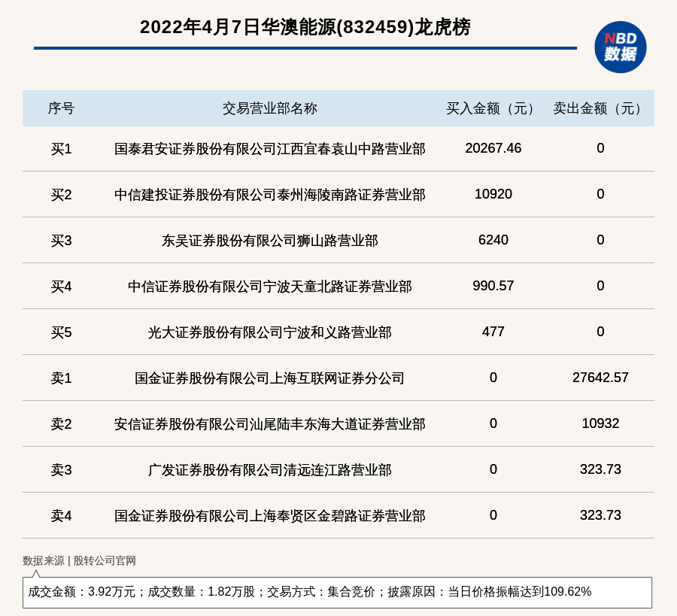Click the 卖1 row label
Image resolution: width=677 pixels, height=616 pixels.
(x=61, y=378)
